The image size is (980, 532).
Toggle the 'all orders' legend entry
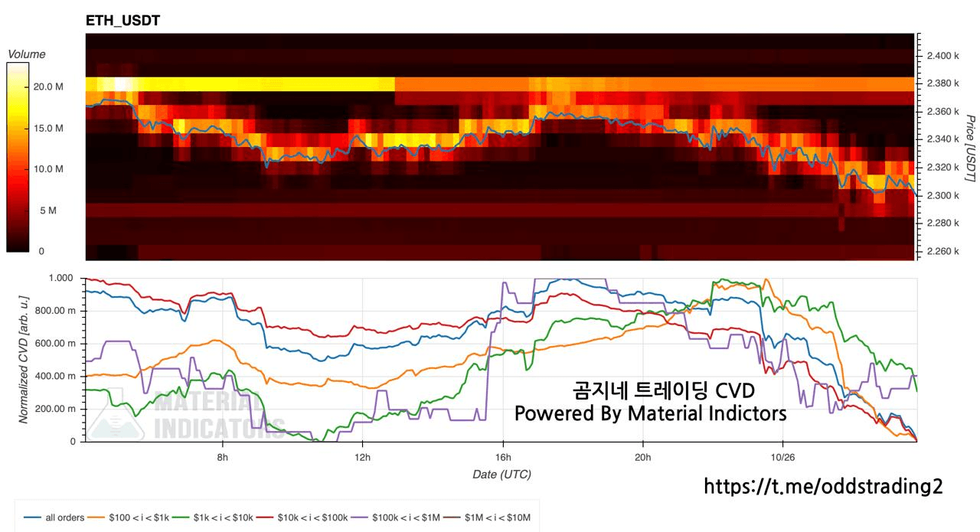55,517
